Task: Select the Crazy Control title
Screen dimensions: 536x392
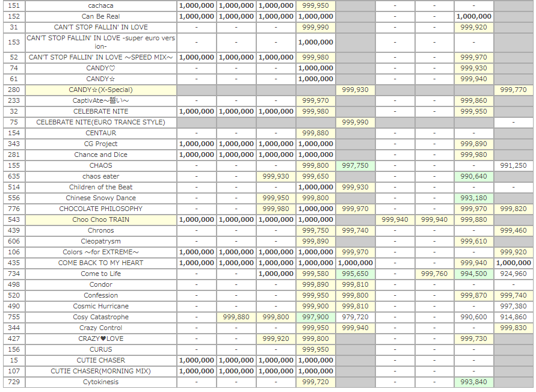Action: coord(101,328)
